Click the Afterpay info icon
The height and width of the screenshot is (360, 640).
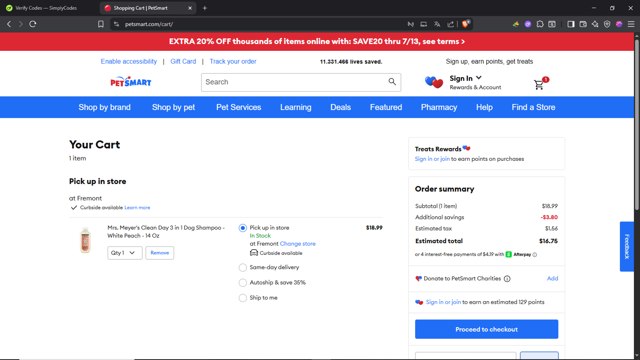[x=535, y=255]
